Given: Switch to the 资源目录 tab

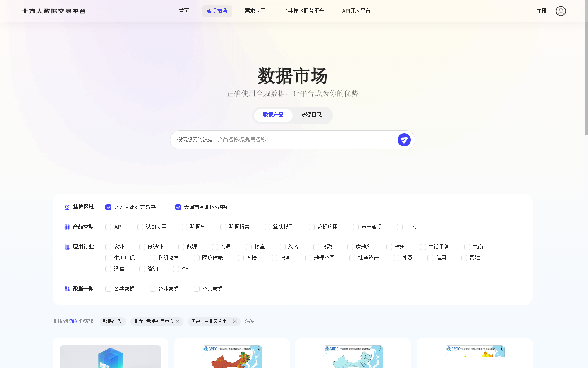Looking at the screenshot, I should click(311, 115).
